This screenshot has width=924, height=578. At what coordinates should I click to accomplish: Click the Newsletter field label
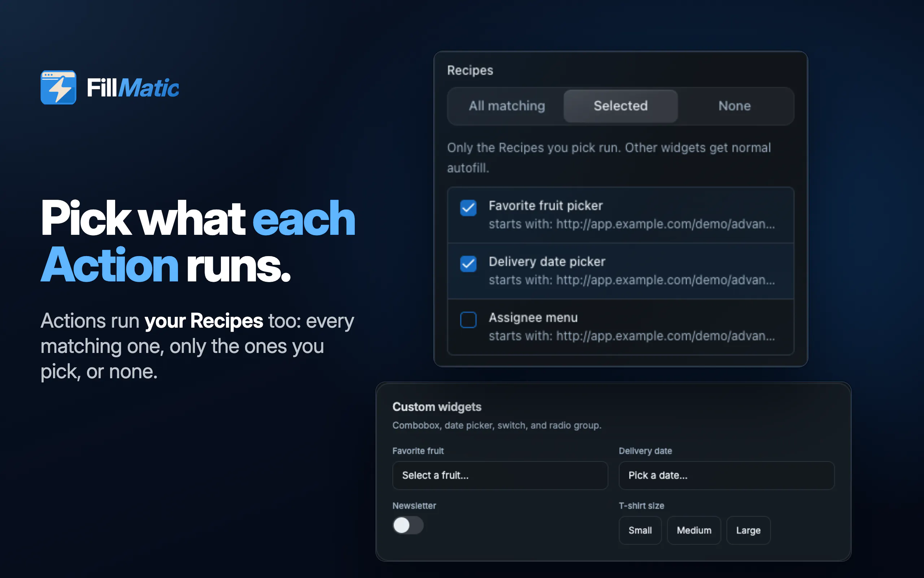414,506
